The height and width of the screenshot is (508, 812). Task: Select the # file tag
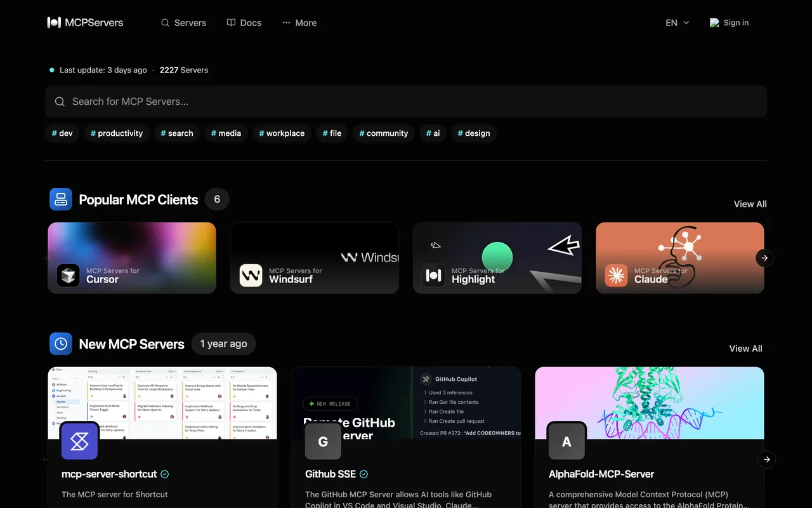(x=332, y=133)
